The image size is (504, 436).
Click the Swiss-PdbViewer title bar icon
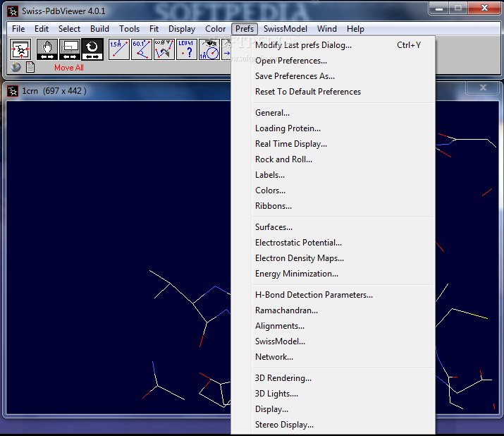coord(13,11)
